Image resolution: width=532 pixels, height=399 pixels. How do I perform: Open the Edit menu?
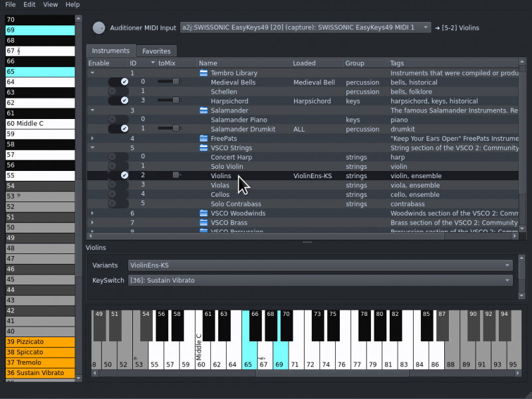(x=29, y=5)
